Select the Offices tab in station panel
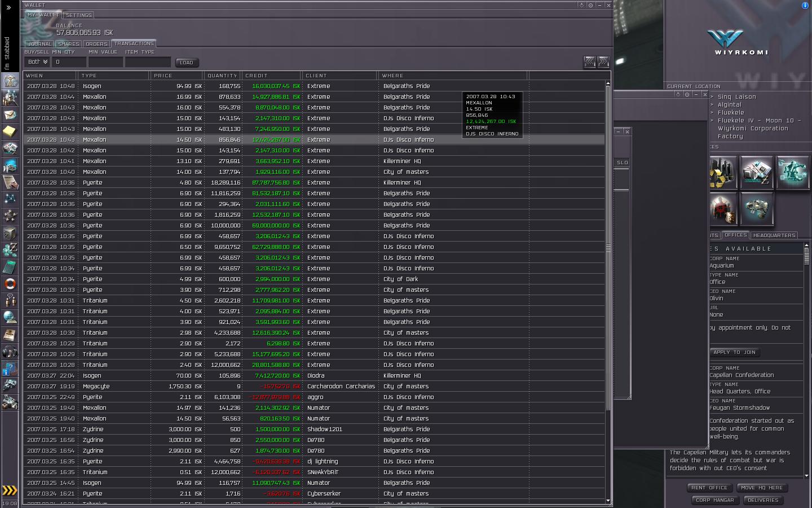This screenshot has height=508, width=812. pos(735,235)
